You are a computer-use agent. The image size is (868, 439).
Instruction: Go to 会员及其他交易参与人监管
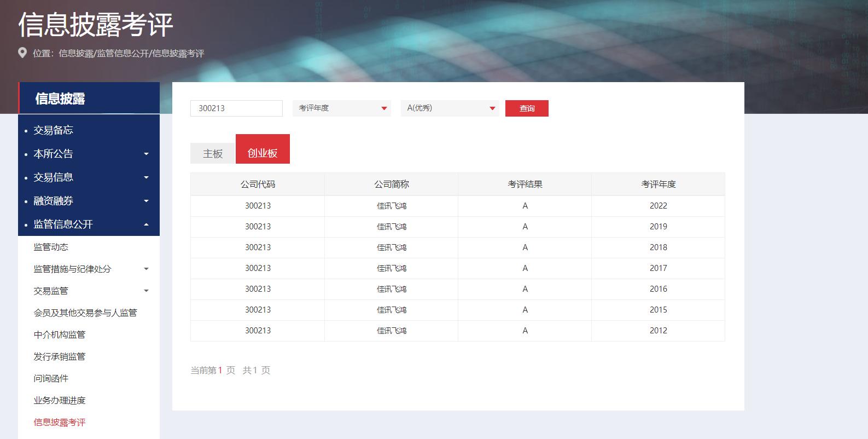tap(85, 313)
